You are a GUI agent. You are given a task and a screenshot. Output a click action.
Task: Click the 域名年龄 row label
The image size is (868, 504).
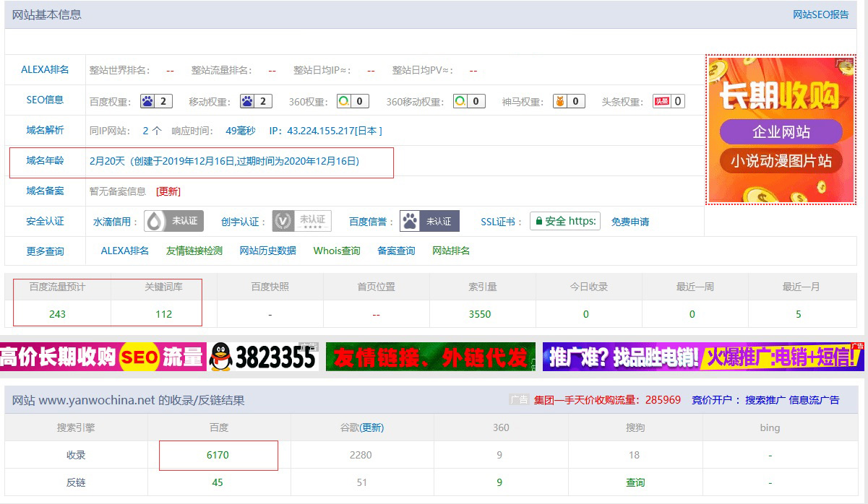click(45, 160)
